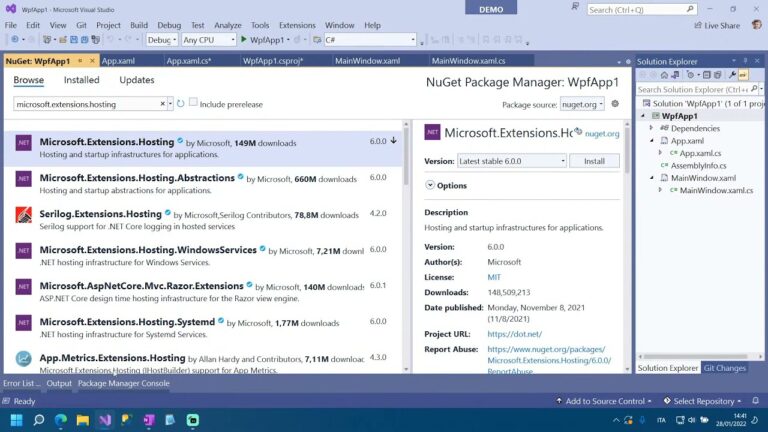Switch to Git Changes panel tab

pos(724,368)
